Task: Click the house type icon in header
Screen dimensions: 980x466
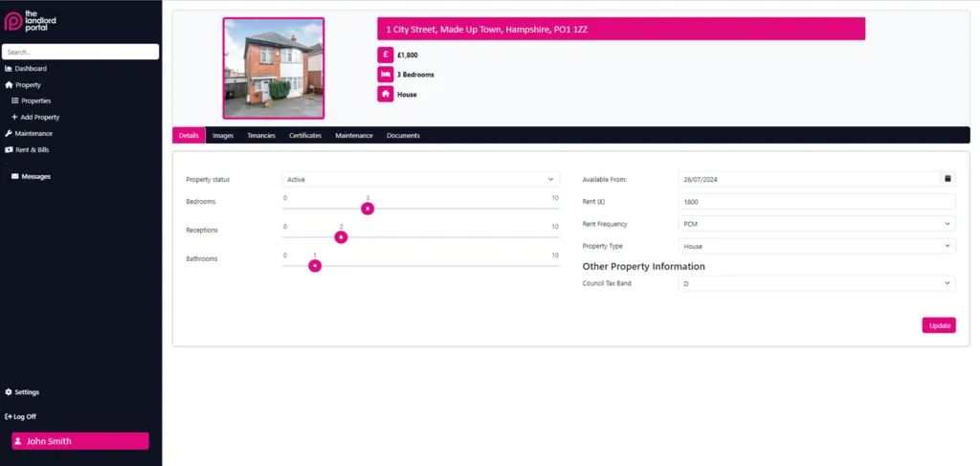Action: pyautogui.click(x=386, y=95)
